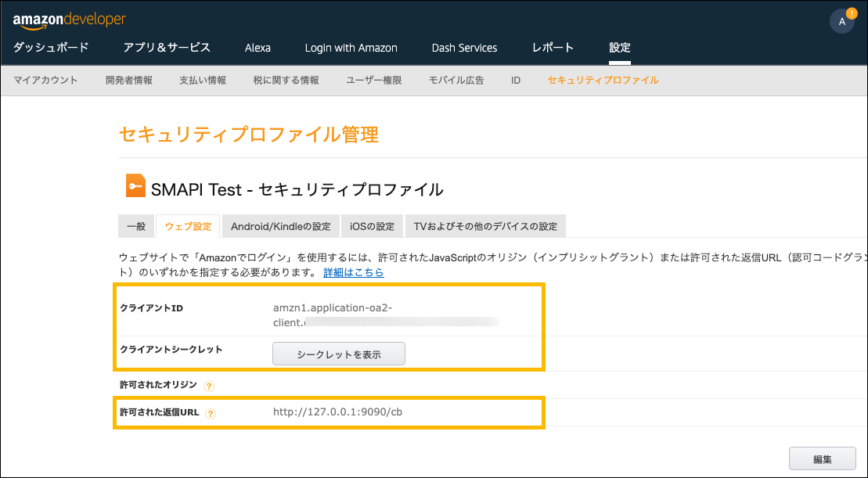Switch to the 一般 tab

tap(136, 227)
